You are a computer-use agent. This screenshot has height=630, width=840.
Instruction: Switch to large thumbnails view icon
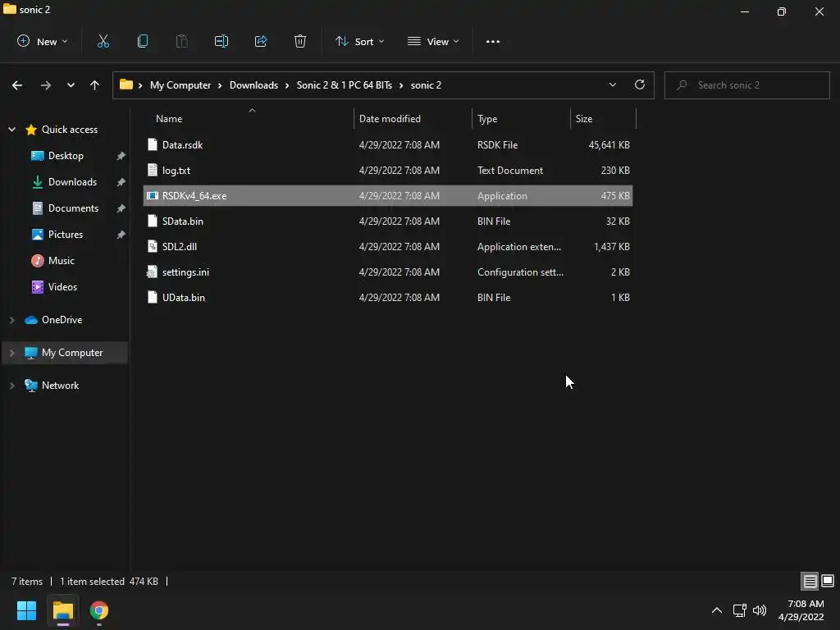pos(828,581)
